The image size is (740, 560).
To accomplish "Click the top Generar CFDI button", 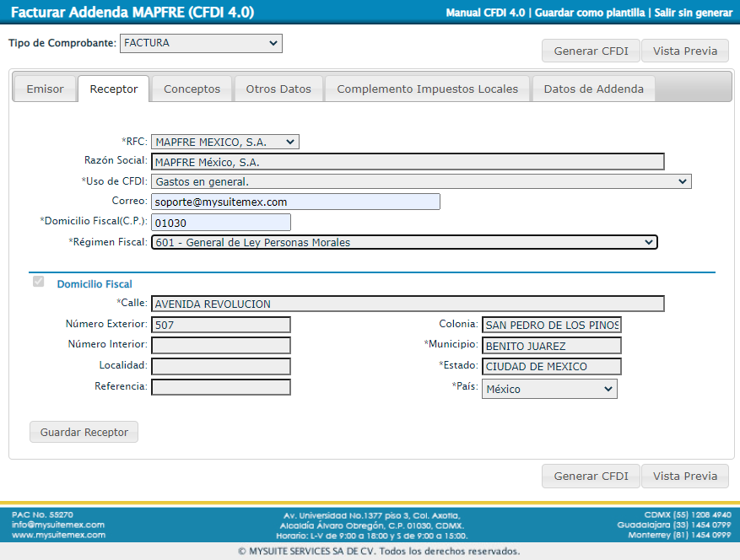I will tap(591, 51).
